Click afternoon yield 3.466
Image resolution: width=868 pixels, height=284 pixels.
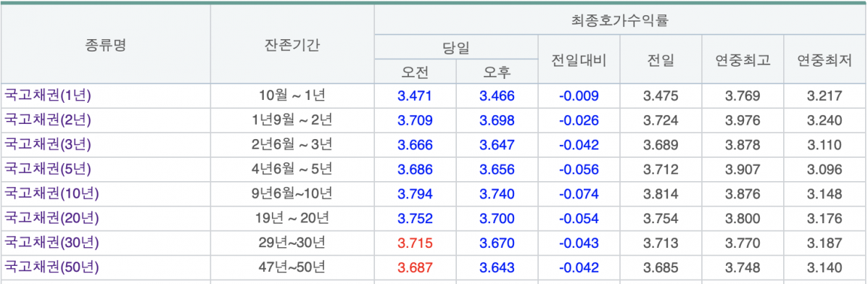click(x=497, y=96)
